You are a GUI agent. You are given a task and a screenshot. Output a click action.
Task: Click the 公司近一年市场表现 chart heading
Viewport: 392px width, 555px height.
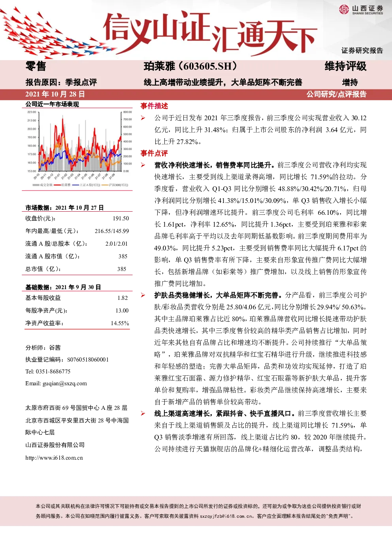pyautogui.click(x=52, y=104)
